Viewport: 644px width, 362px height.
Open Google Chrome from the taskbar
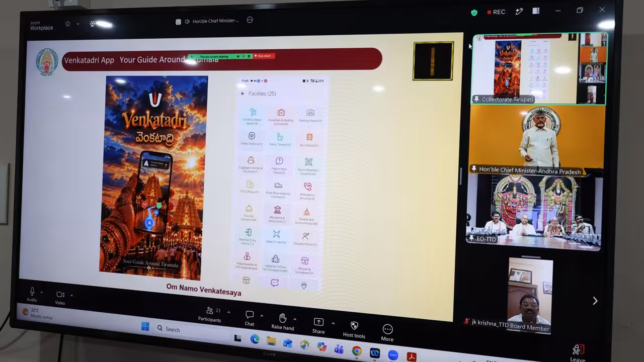pos(357,350)
